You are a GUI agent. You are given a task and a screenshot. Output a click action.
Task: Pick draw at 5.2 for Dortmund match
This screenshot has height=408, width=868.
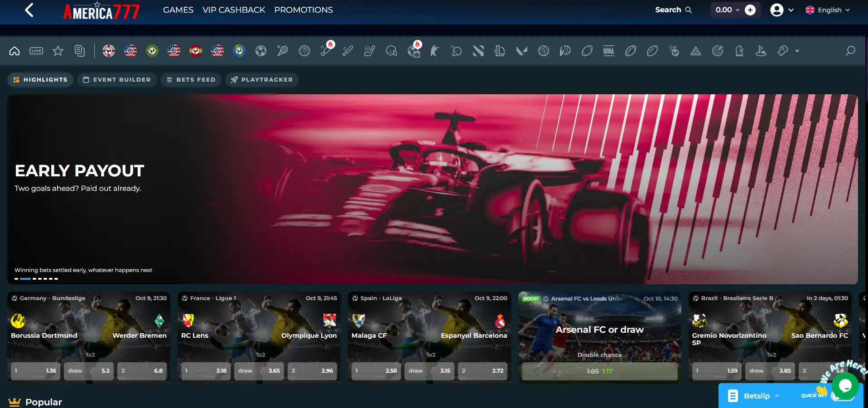89,371
